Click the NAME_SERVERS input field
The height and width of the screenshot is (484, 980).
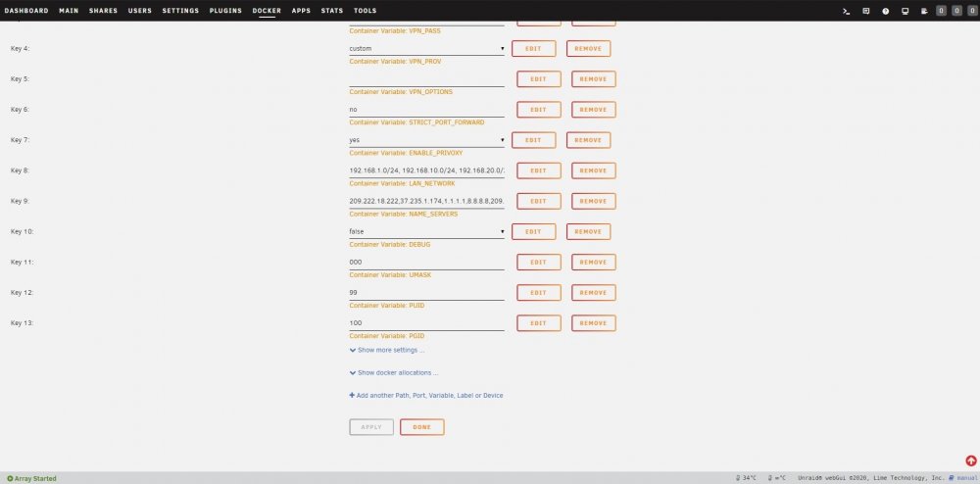pyautogui.click(x=427, y=201)
